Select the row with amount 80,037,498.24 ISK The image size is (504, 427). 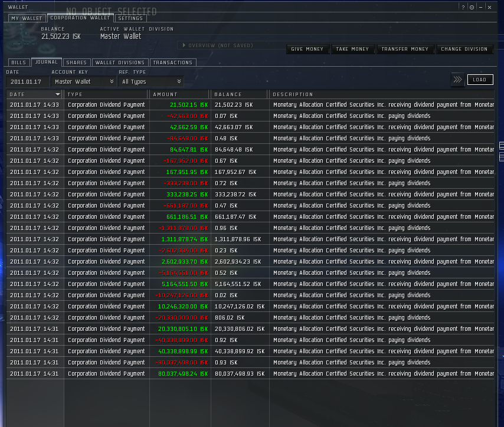click(x=250, y=374)
